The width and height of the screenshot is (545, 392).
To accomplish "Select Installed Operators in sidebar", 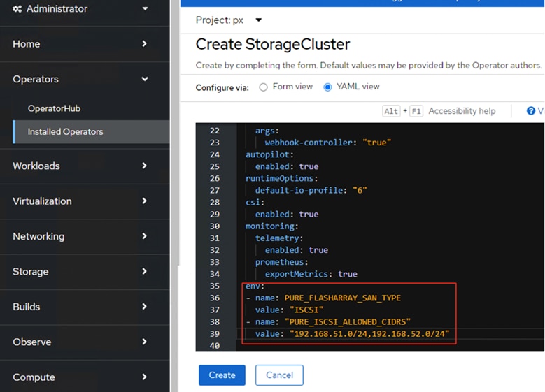I will click(91, 132).
